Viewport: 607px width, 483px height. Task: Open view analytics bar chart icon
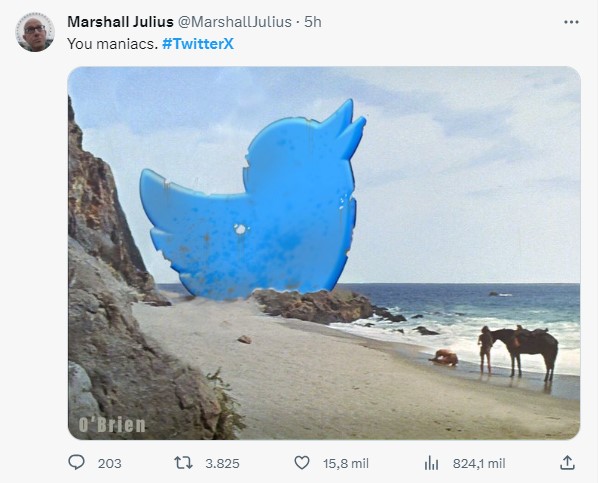(432, 463)
